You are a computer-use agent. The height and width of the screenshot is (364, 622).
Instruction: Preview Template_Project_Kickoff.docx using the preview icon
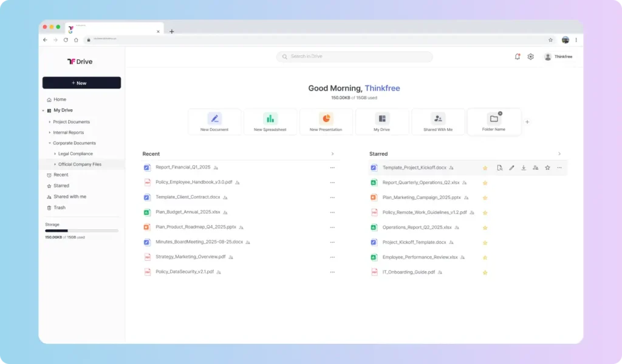(499, 168)
